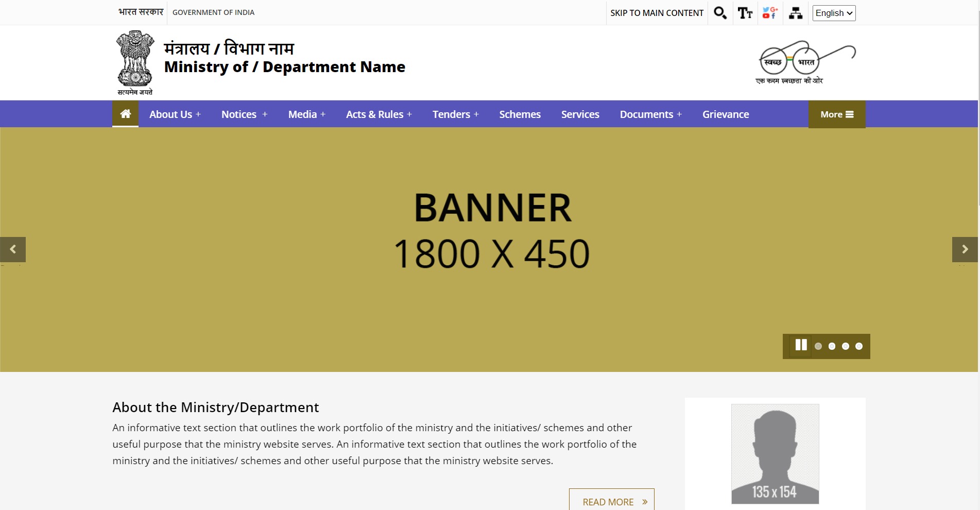Viewport: 980px width, 510px height.
Task: Select the third banner slide dot
Action: pyautogui.click(x=845, y=346)
